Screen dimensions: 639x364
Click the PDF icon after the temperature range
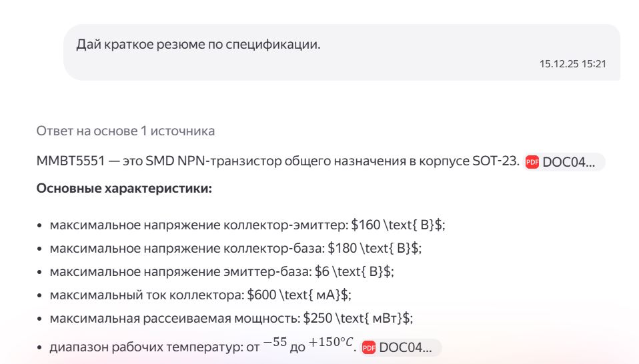(368, 347)
